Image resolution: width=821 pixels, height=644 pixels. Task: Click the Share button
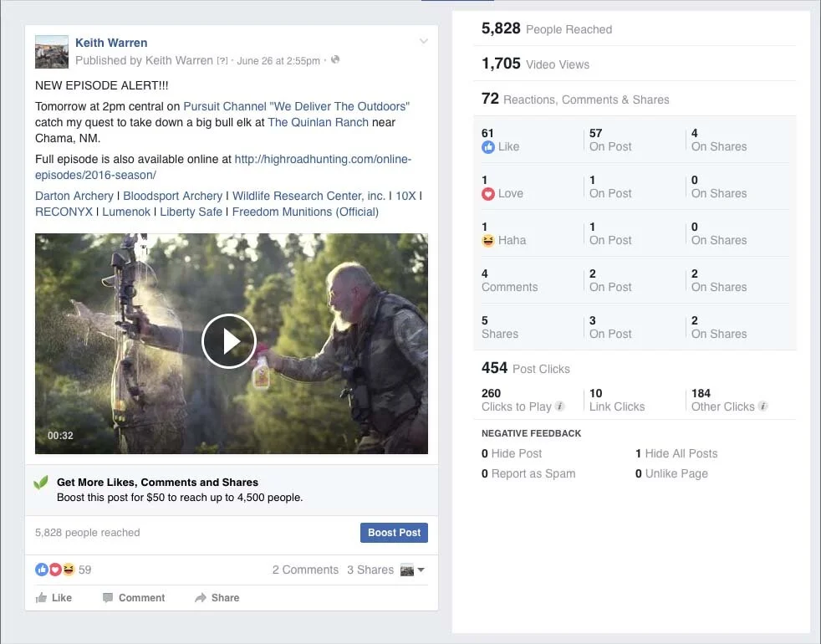pos(217,598)
